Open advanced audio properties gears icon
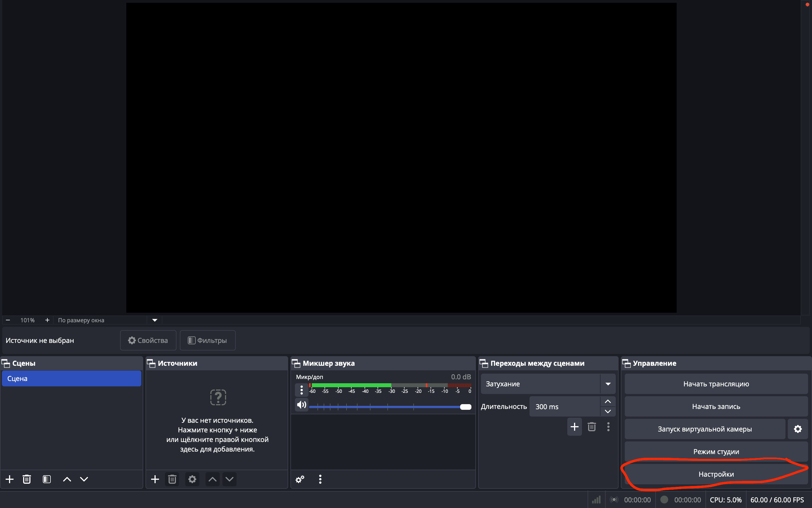The height and width of the screenshot is (508, 812). [300, 479]
